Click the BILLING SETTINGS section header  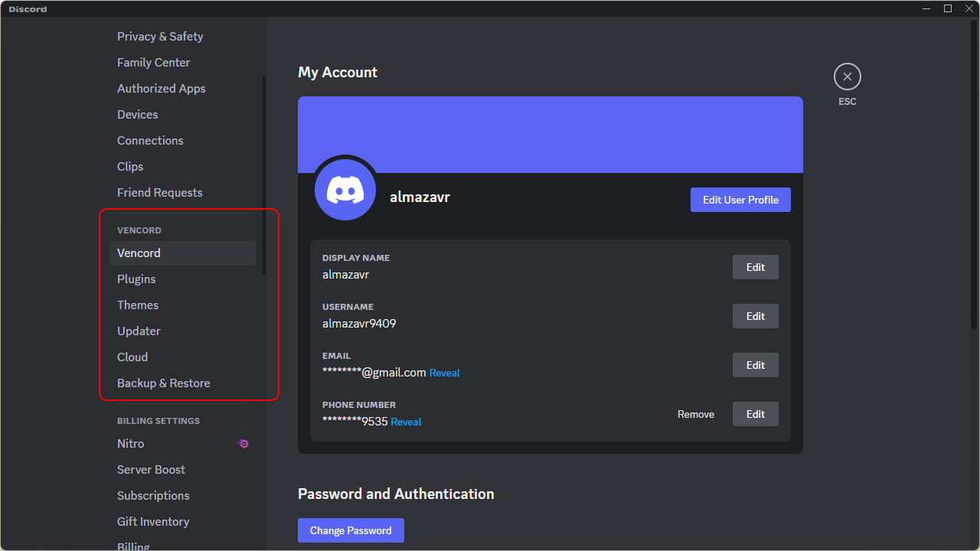point(158,422)
